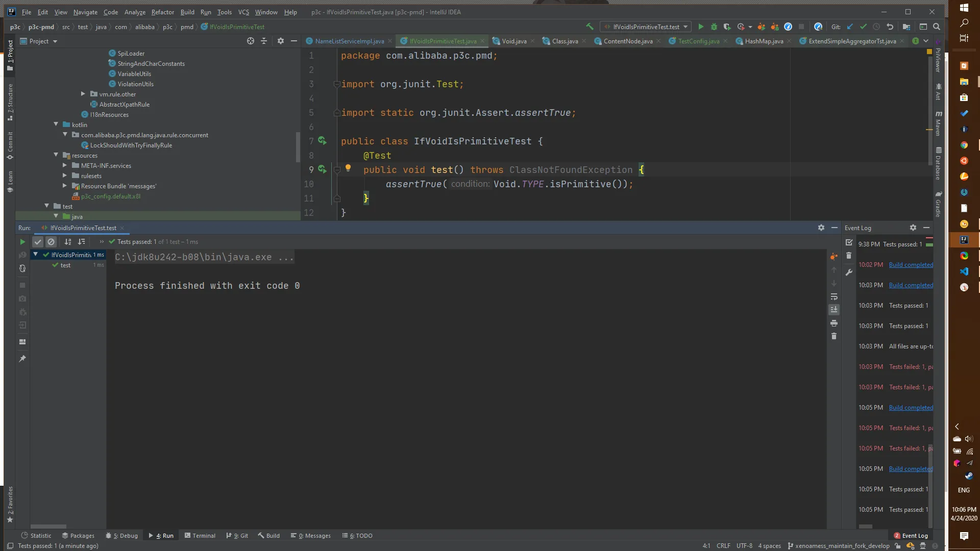Click the Build project hammer icon

click(590, 27)
